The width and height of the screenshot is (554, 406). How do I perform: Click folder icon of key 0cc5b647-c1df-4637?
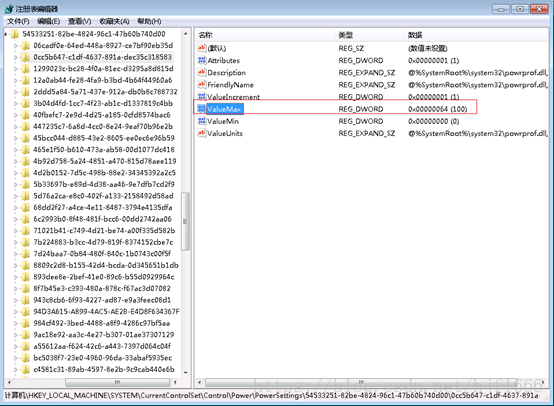coord(25,57)
